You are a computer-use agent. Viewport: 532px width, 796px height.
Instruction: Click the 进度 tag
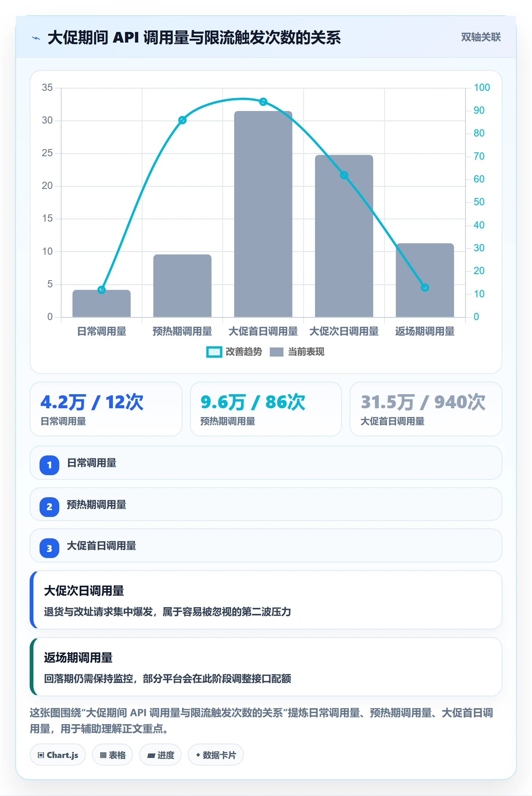click(160, 755)
